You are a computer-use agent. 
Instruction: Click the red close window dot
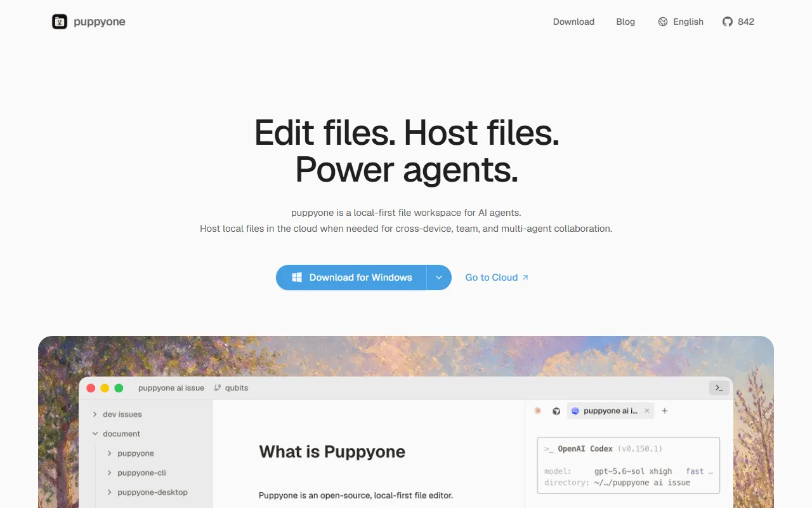tap(91, 388)
